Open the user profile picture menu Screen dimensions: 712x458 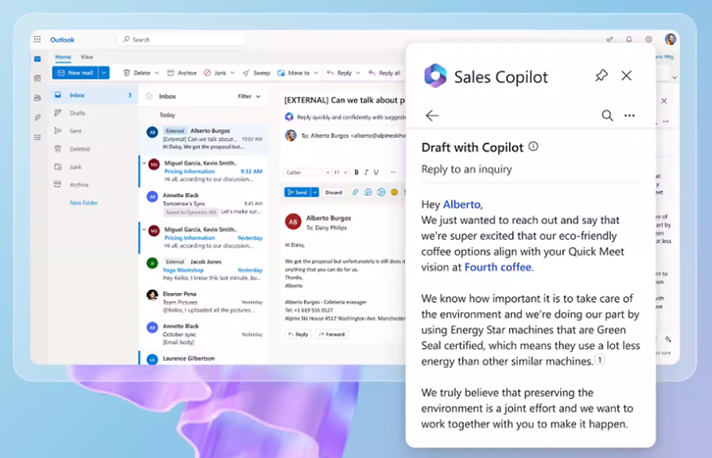pos(670,39)
